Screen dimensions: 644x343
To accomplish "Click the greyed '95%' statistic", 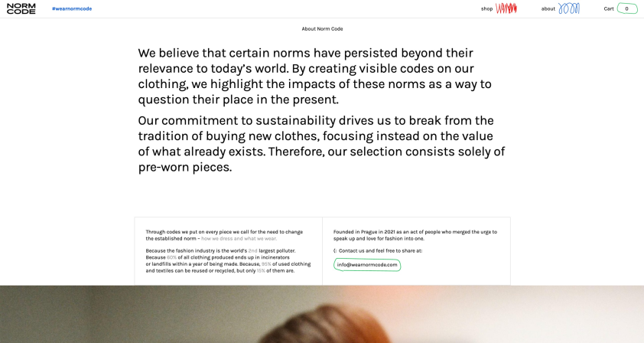I will coord(266,264).
